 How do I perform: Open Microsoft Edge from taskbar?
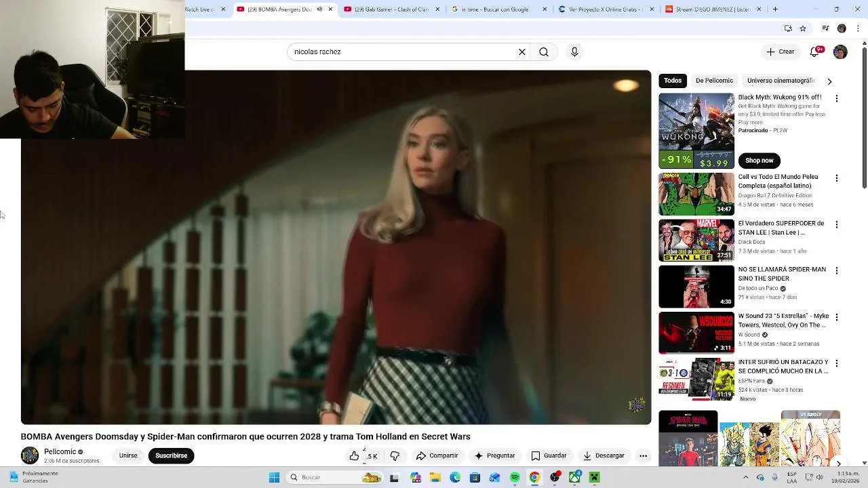(455, 477)
